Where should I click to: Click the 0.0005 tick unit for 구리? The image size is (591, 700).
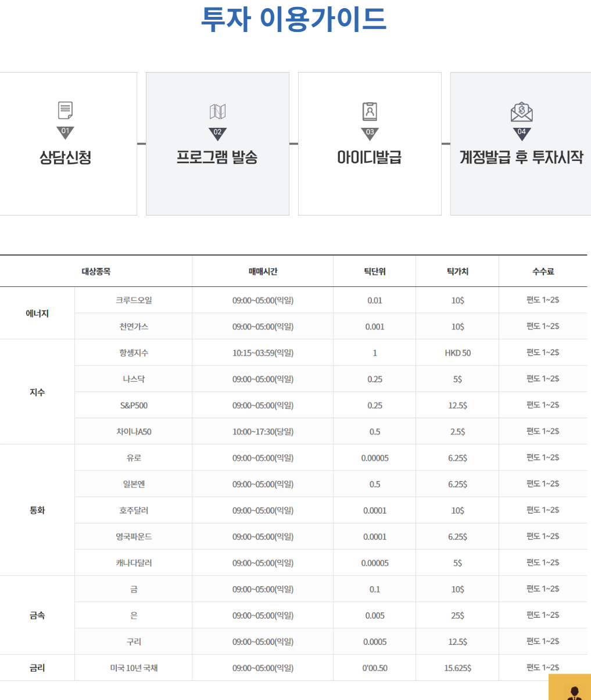click(375, 642)
